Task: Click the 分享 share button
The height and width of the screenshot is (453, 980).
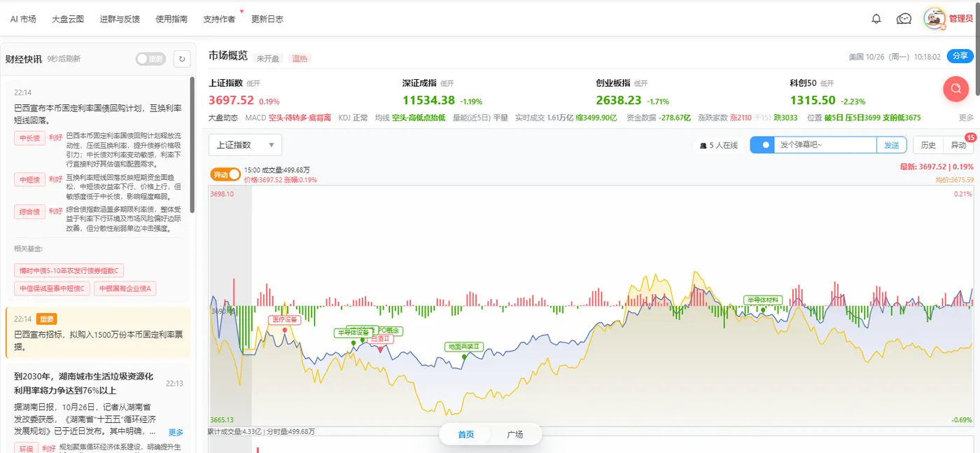Action: (960, 56)
